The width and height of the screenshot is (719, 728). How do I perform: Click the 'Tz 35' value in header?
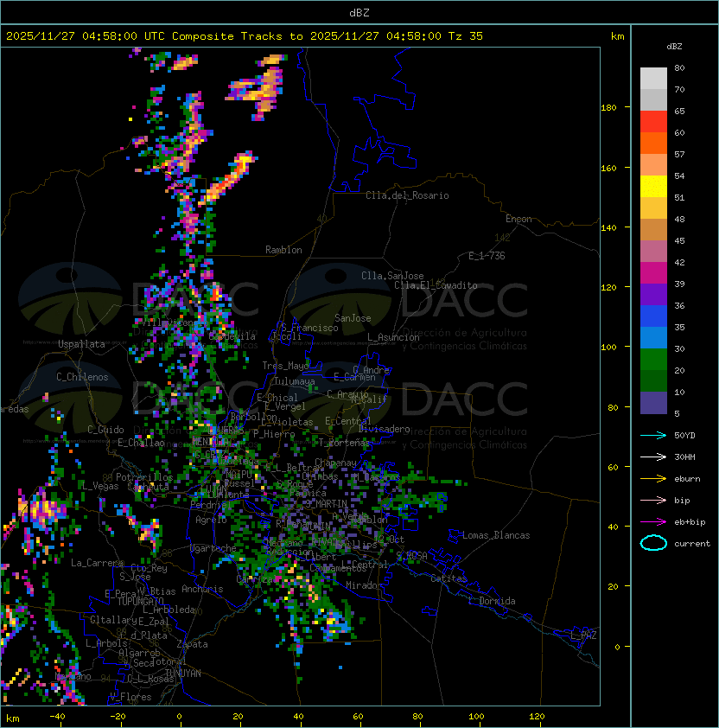pyautogui.click(x=466, y=35)
